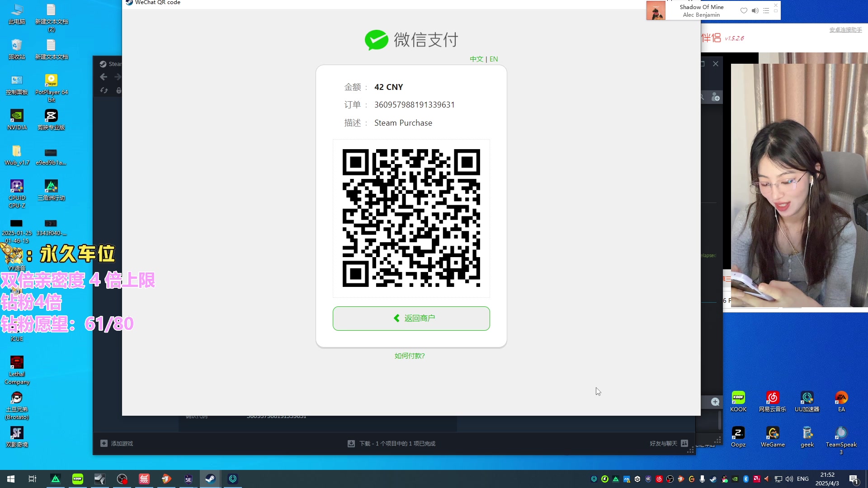Open 土豆兄弟 (Brotato) desktop icon
The width and height of the screenshot is (868, 488).
point(17,405)
